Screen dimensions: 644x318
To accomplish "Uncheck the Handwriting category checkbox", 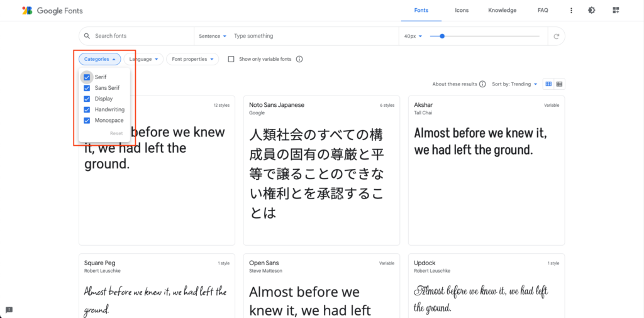I will 87,109.
